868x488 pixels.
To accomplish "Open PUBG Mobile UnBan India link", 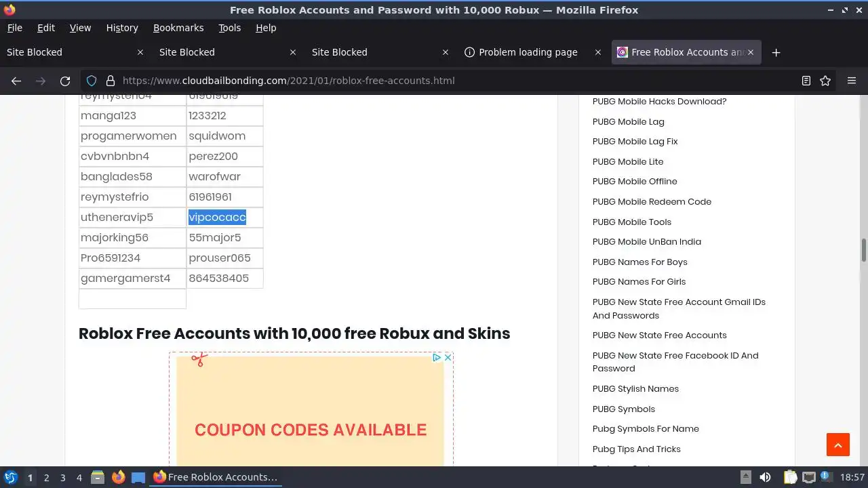I will coord(647,242).
